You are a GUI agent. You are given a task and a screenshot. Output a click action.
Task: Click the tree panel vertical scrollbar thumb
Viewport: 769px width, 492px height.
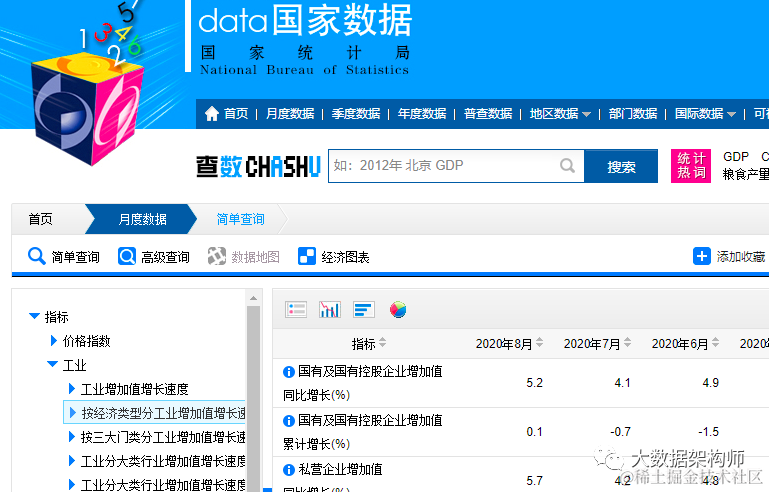click(253, 397)
